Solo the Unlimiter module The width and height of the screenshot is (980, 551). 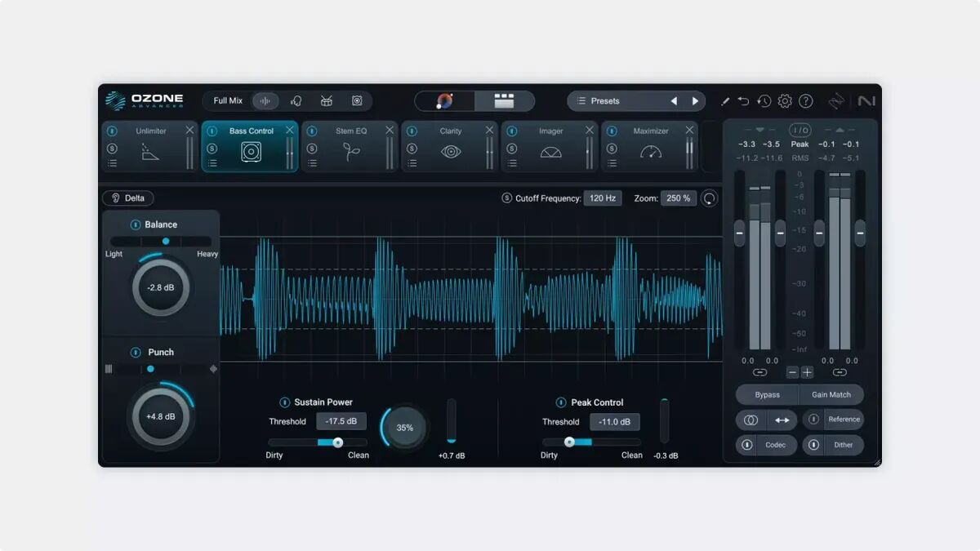click(112, 149)
